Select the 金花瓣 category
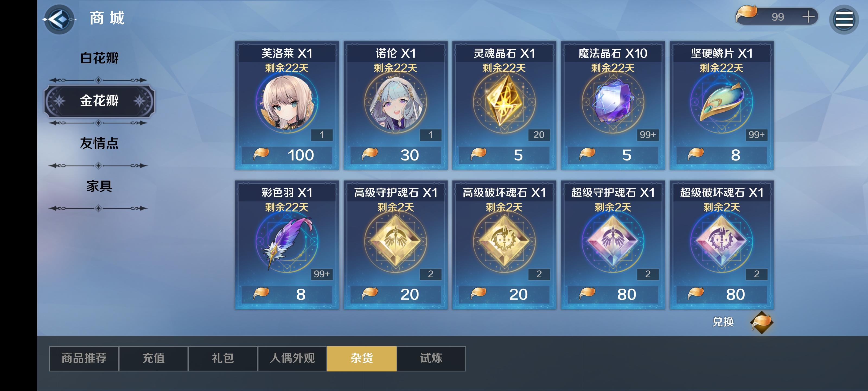The width and height of the screenshot is (868, 391). 99,101
